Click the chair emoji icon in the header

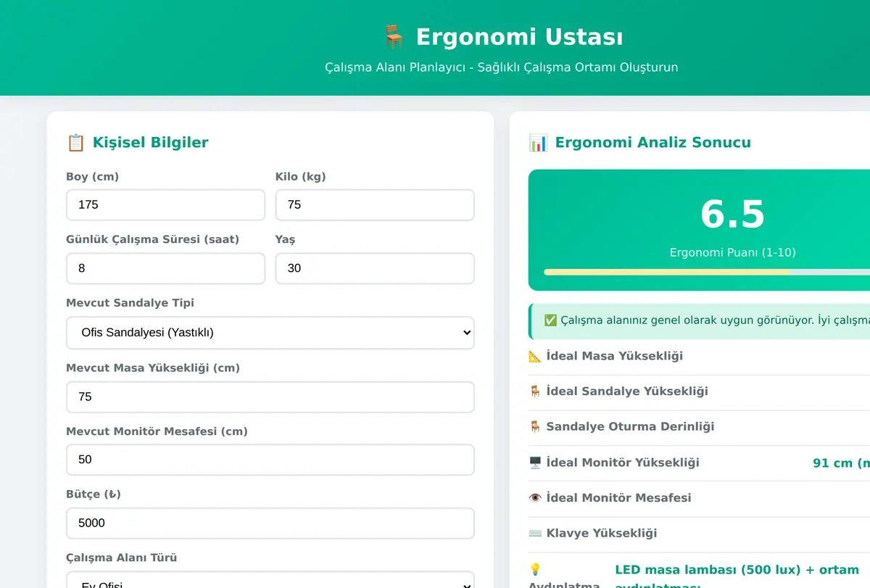pos(394,37)
